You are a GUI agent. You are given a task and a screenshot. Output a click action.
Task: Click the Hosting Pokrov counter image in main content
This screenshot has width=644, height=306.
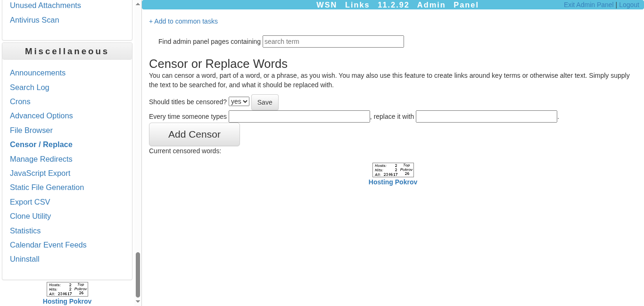pyautogui.click(x=393, y=170)
